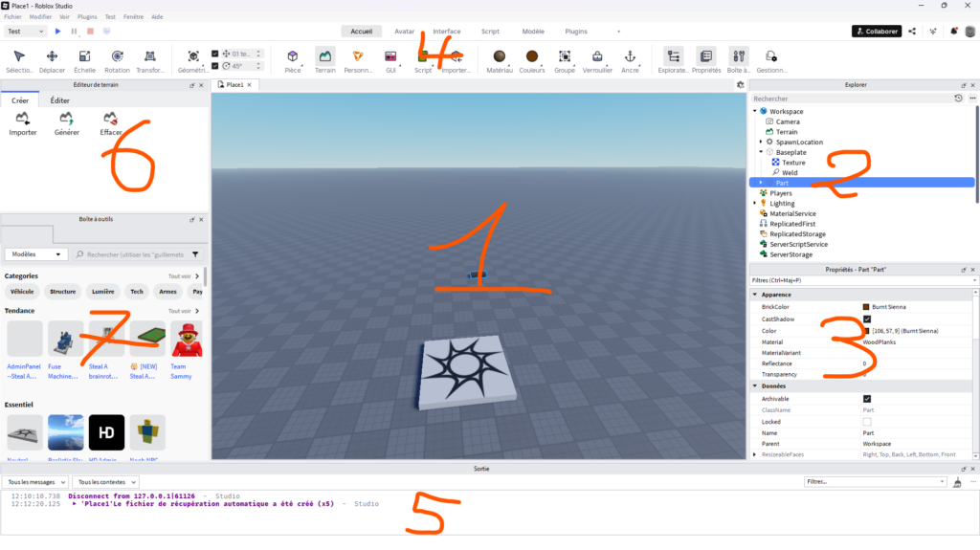Open the Modèles dropdown in the toolbox
The image size is (980, 550).
[x=36, y=254]
